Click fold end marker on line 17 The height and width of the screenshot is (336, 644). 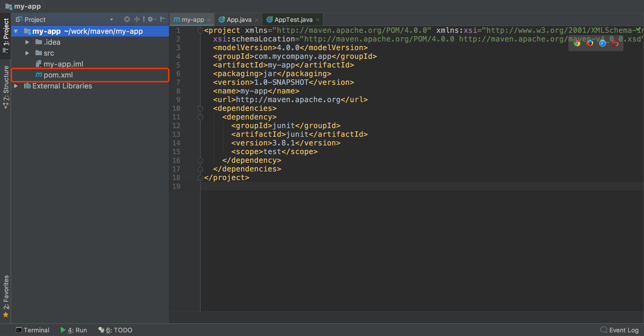point(200,169)
